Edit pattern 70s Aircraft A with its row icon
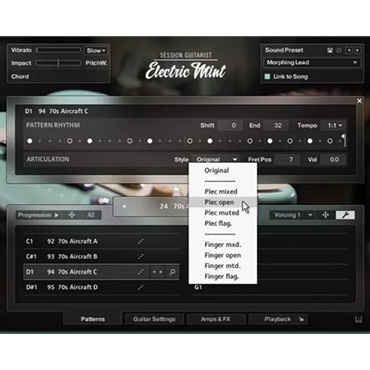The image size is (370, 370). [141, 241]
